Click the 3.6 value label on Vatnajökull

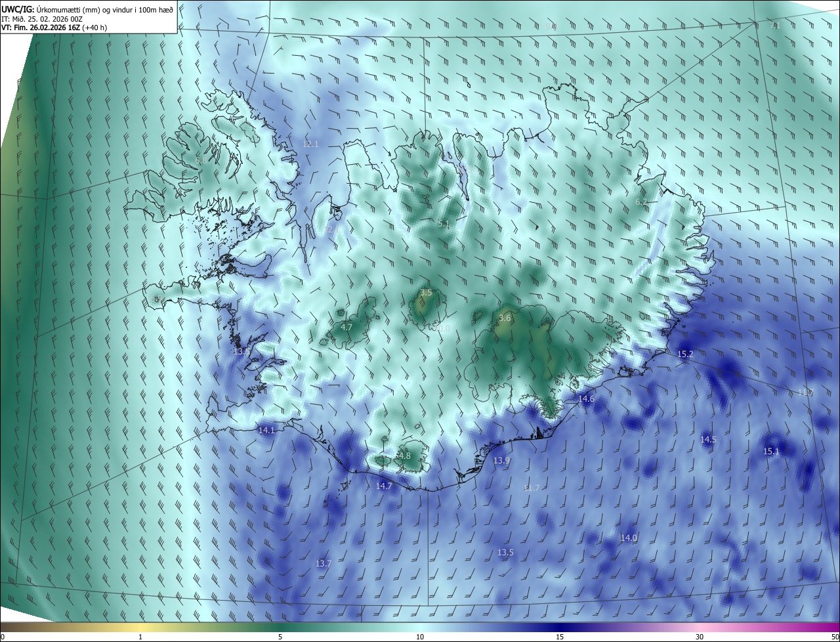tap(505, 318)
